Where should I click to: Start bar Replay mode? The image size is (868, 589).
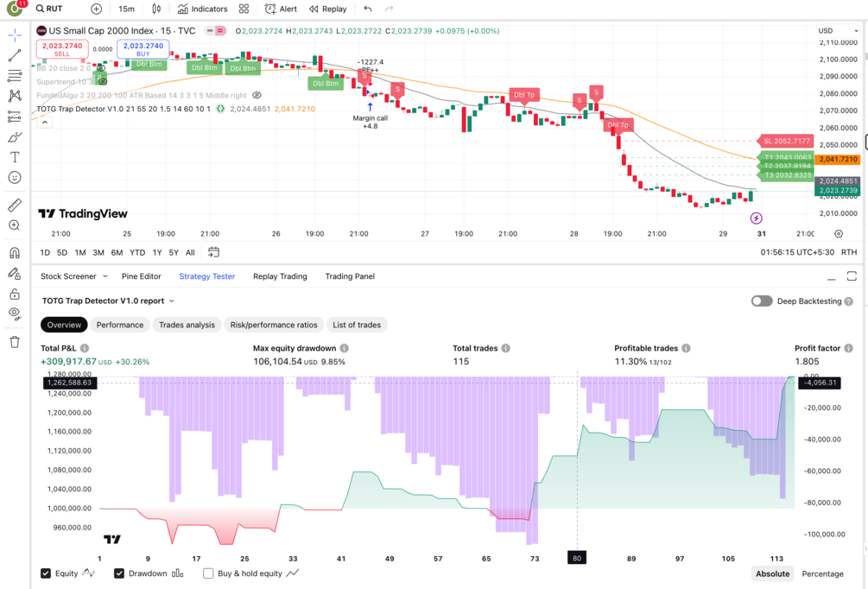(327, 9)
